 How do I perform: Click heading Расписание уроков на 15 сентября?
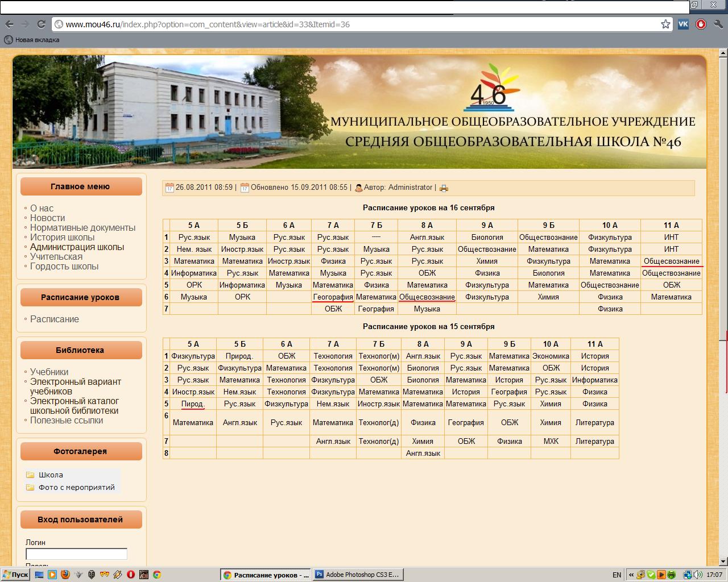click(429, 326)
